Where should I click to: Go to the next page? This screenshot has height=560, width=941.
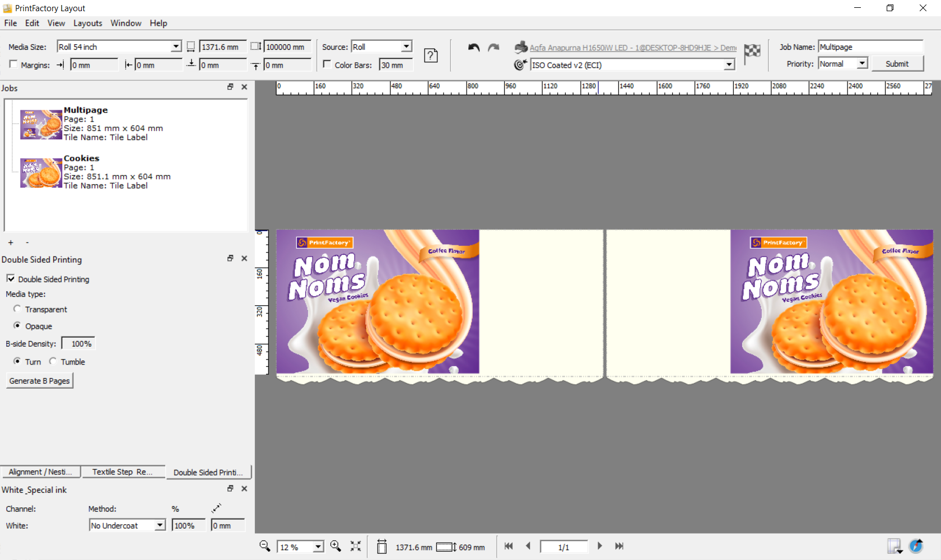pos(599,546)
